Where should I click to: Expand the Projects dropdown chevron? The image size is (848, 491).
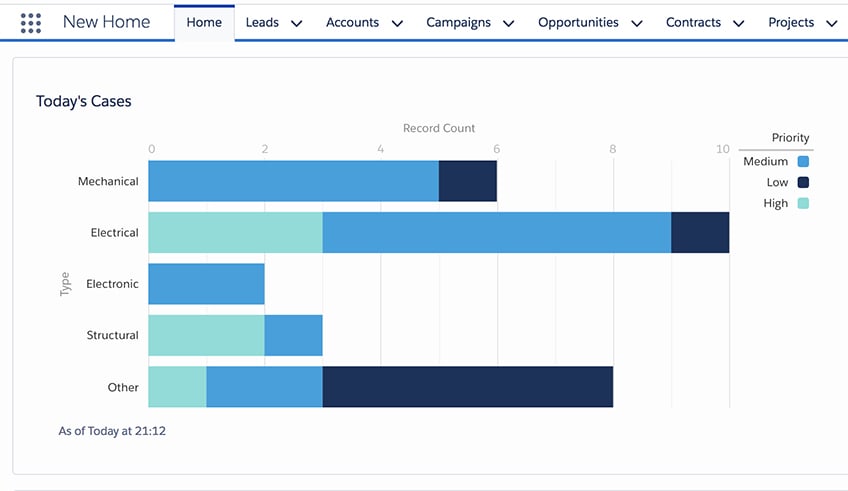[832, 23]
